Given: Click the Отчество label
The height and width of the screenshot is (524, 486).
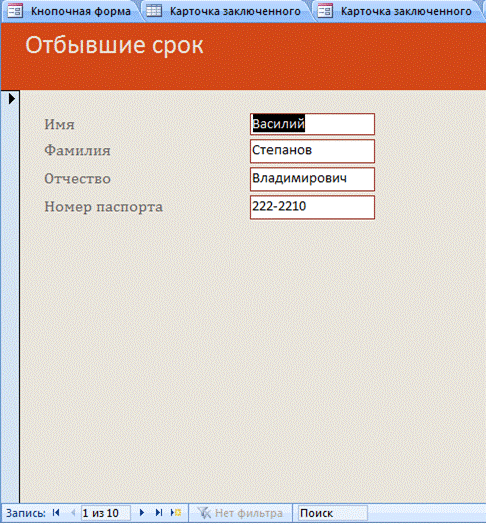Looking at the screenshot, I should [77, 179].
